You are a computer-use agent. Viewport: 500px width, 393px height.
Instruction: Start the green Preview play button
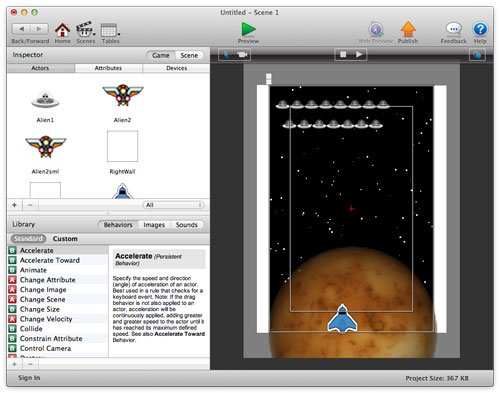pos(248,29)
